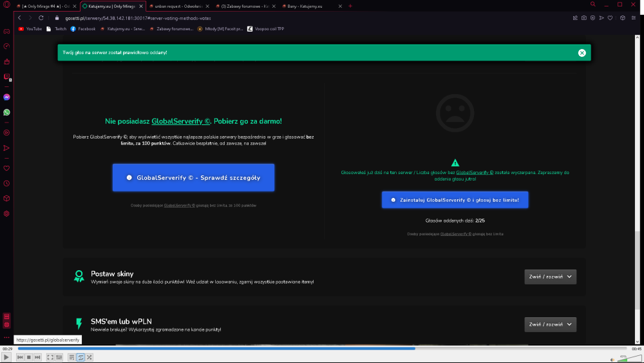
Task: Switch to '(3) Zabawy forumowe' tab
Action: pyautogui.click(x=245, y=6)
